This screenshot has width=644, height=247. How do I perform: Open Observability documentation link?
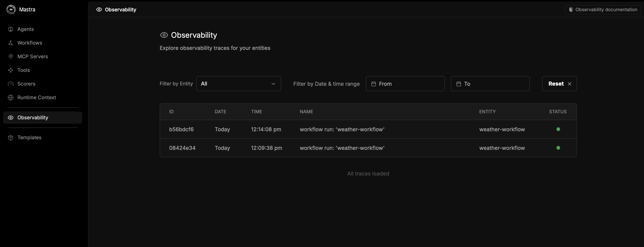(603, 9)
